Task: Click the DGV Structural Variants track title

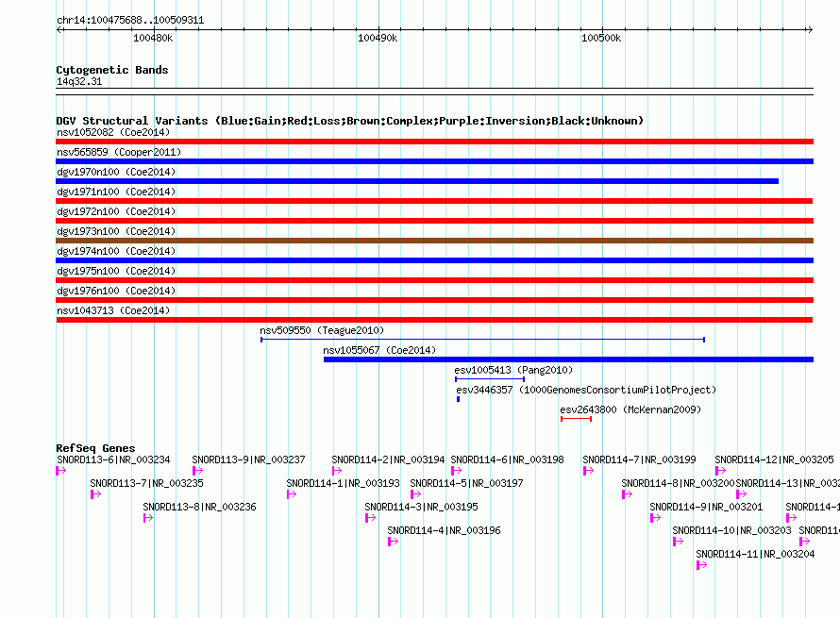Action: pos(350,121)
